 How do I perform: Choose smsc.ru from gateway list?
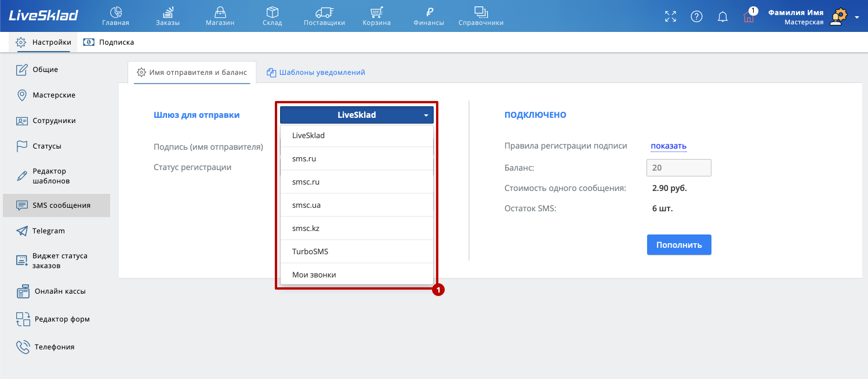tap(357, 182)
